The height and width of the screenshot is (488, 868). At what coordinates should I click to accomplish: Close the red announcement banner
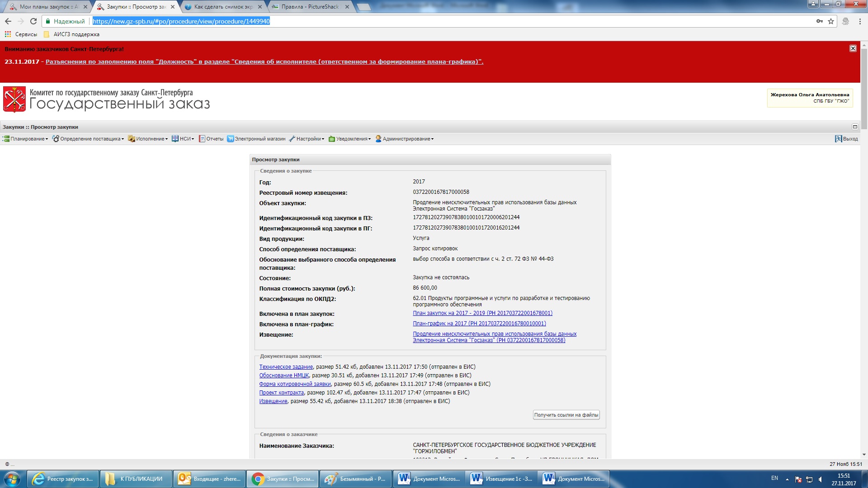point(853,48)
